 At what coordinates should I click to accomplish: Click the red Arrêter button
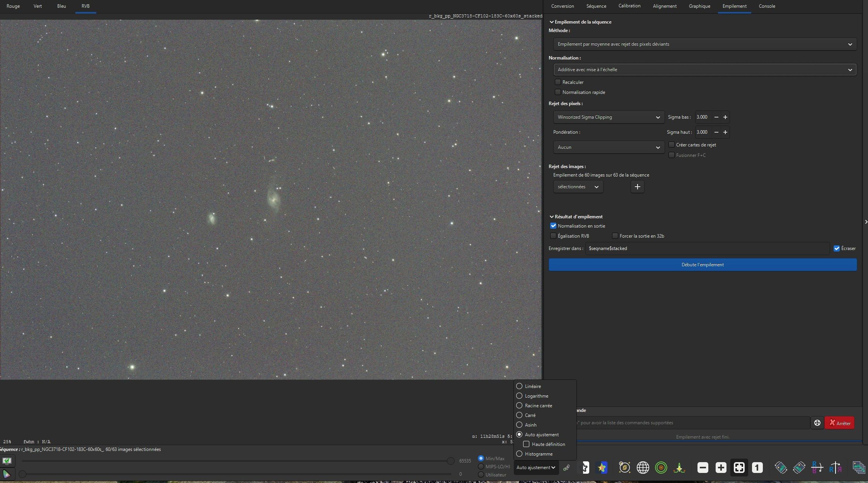839,423
